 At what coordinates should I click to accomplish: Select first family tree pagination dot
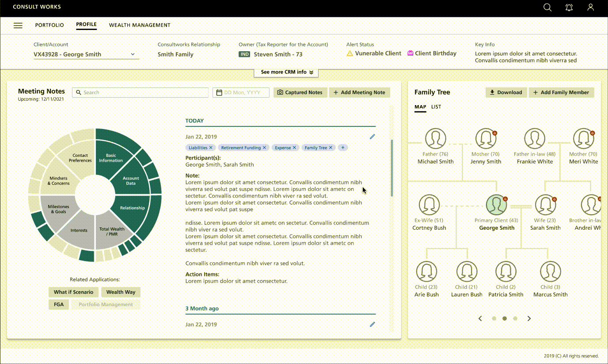point(494,318)
